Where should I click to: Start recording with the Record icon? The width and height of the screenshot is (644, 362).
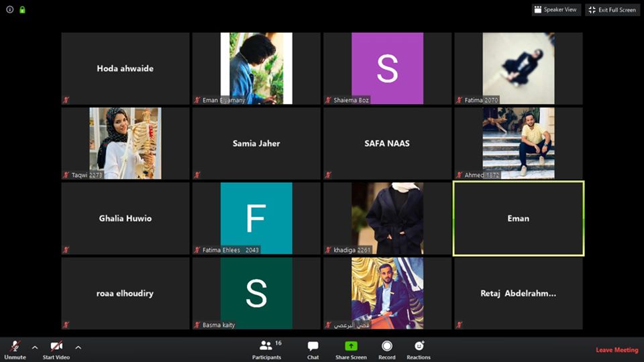coord(387,346)
